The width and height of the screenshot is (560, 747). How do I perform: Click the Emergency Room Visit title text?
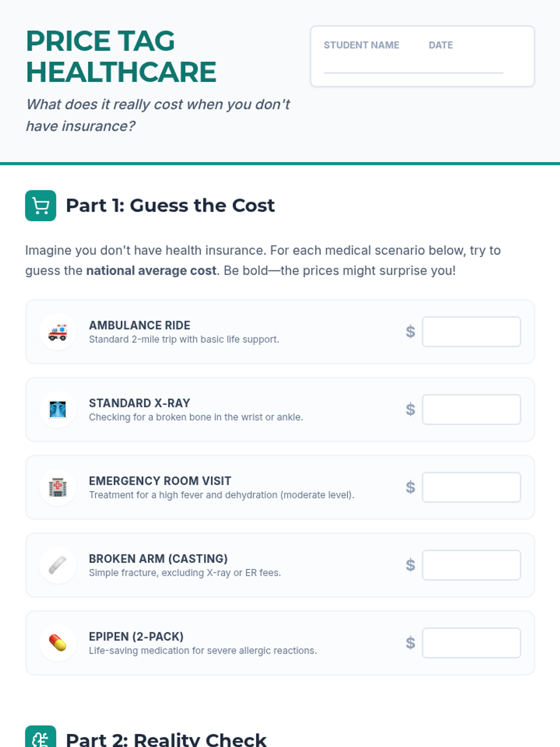(160, 481)
